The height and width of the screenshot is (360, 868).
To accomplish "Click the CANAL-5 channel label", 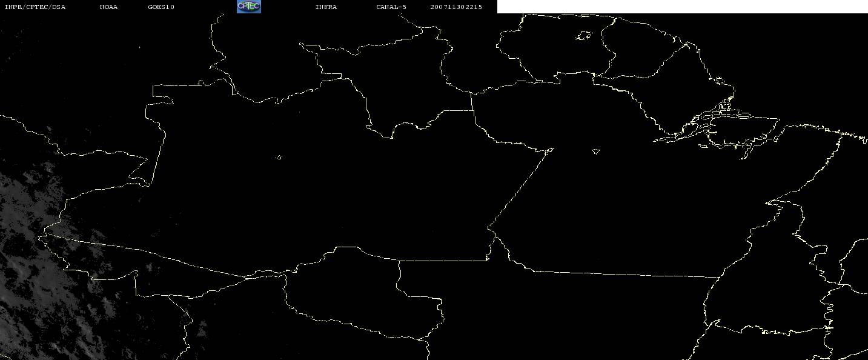I will tap(391, 7).
